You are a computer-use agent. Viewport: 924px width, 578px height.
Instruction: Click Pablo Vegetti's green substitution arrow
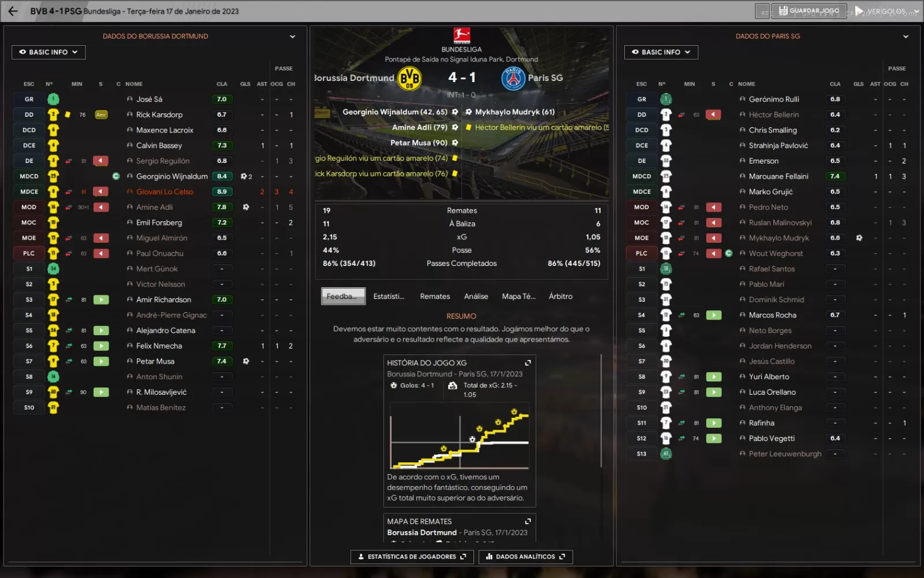(x=714, y=438)
